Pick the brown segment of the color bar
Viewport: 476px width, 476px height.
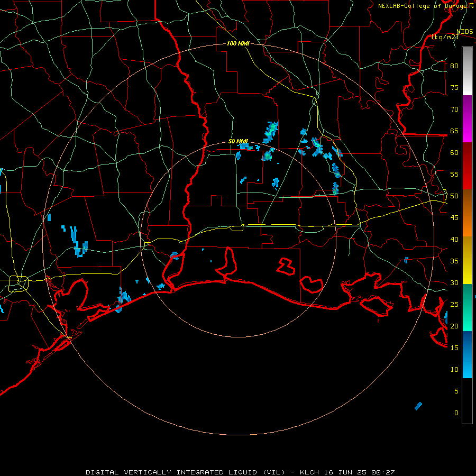click(x=467, y=202)
